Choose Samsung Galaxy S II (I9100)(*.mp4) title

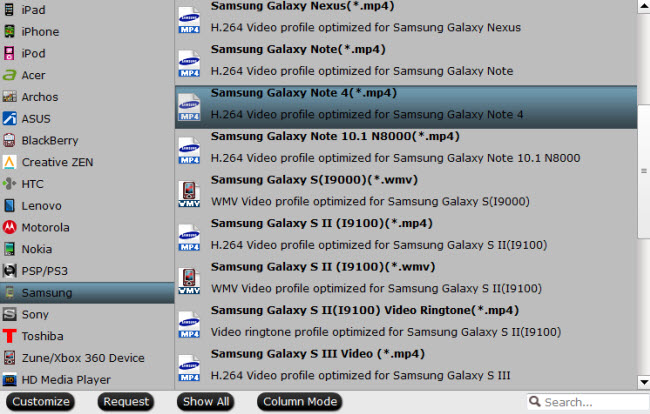tap(322, 223)
